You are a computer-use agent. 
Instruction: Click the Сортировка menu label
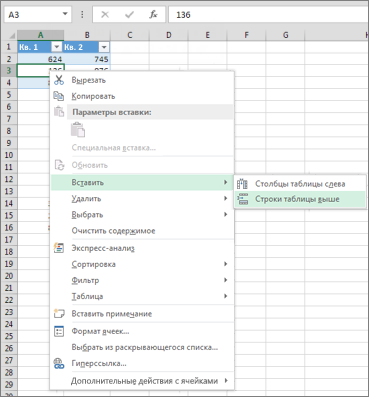click(x=93, y=264)
